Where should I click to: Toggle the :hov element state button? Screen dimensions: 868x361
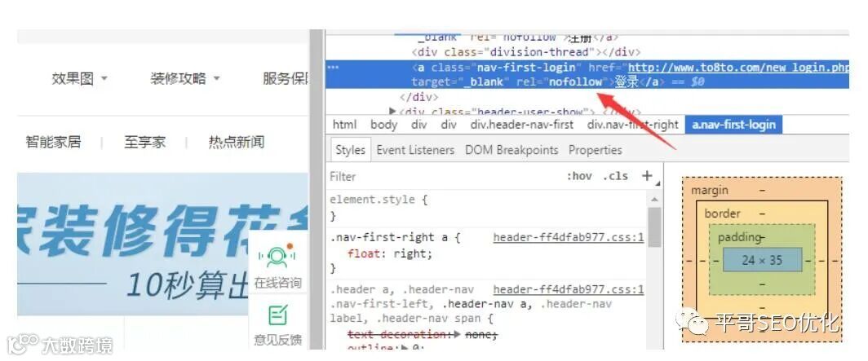click(579, 176)
